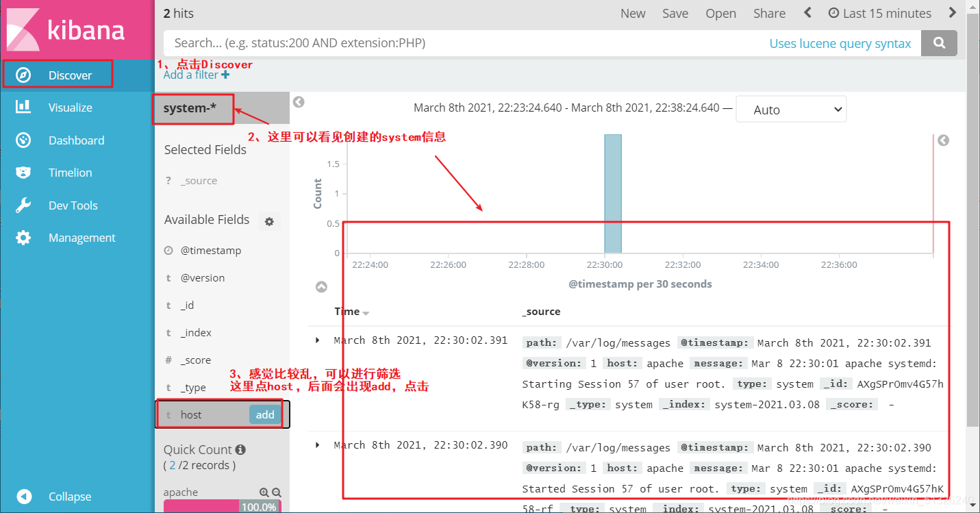This screenshot has width=980, height=513.
Task: Move time range backward with left chevron
Action: 807,12
